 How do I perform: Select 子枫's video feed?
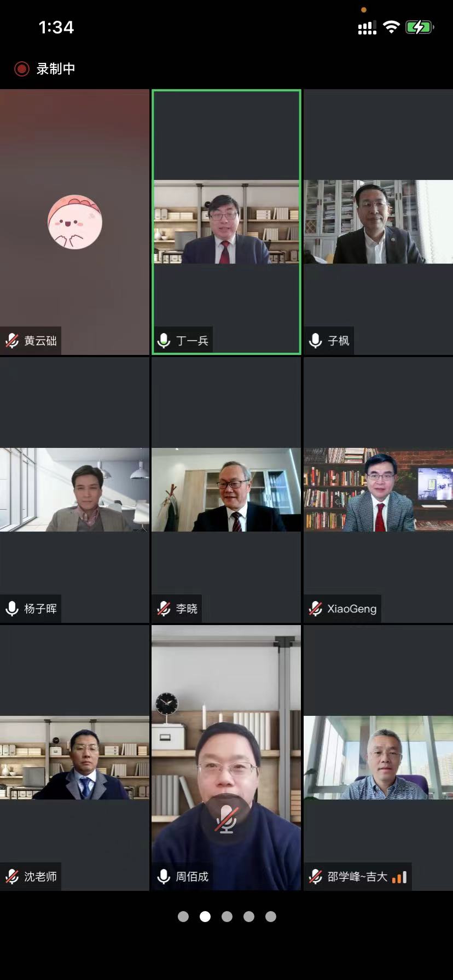(x=379, y=222)
